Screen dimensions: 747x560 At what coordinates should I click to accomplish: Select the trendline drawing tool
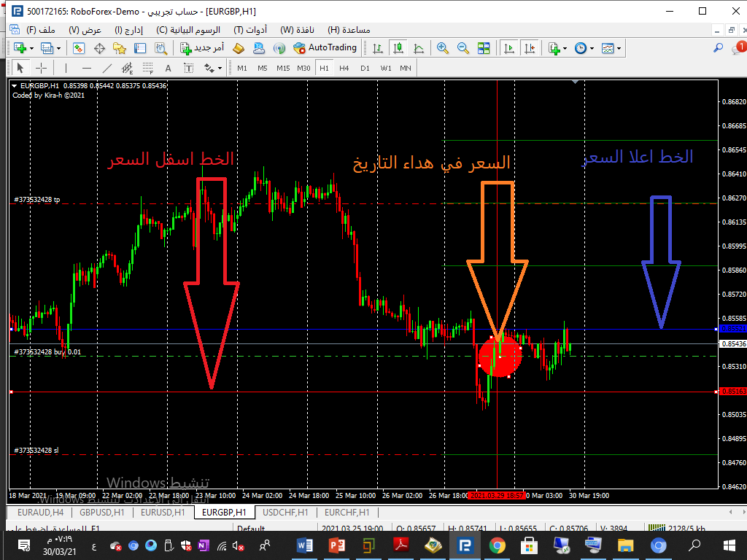point(107,68)
